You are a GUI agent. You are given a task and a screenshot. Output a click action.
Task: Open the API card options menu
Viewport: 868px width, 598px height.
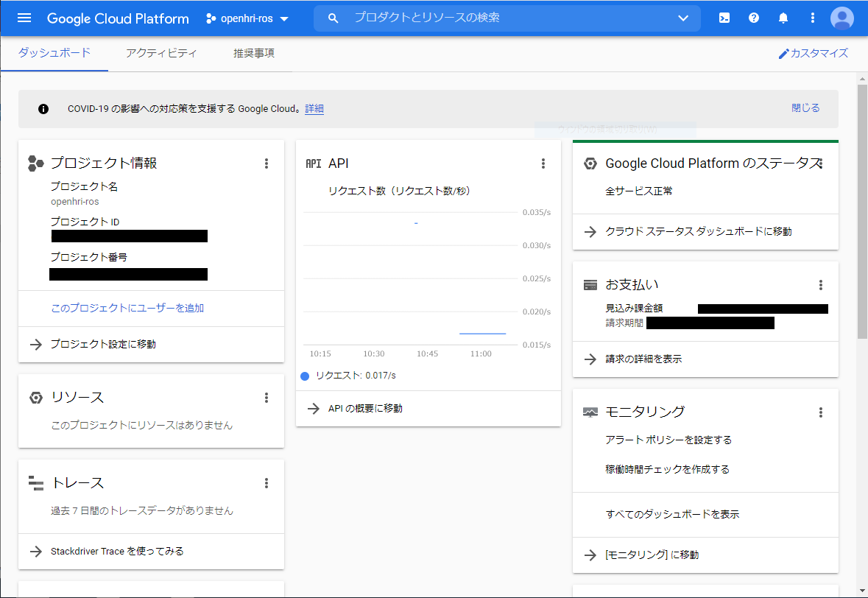click(x=543, y=163)
